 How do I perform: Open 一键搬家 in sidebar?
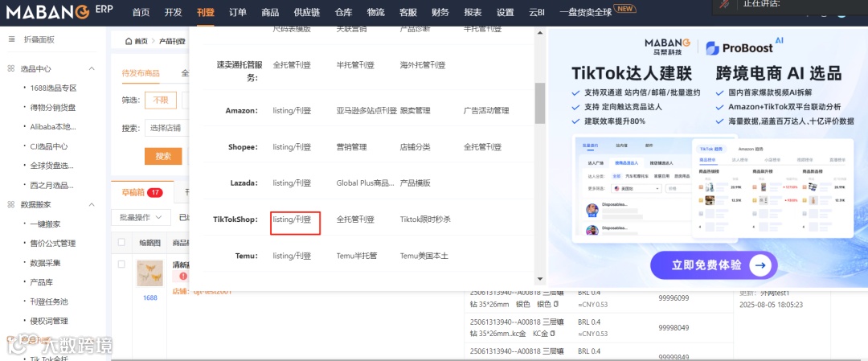point(45,224)
